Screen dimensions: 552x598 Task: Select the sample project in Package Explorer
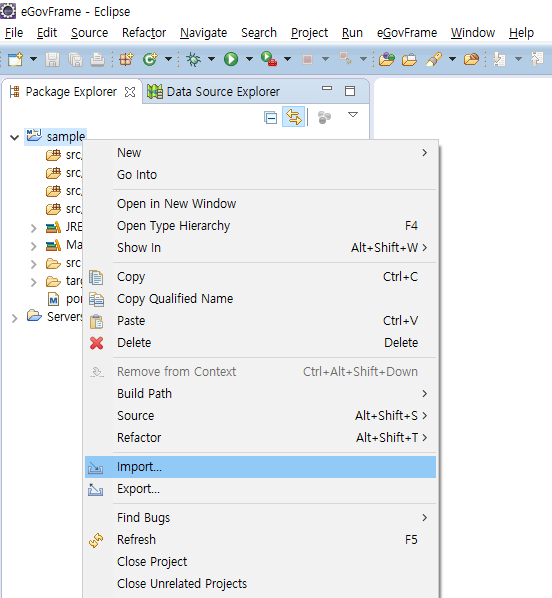(x=56, y=137)
